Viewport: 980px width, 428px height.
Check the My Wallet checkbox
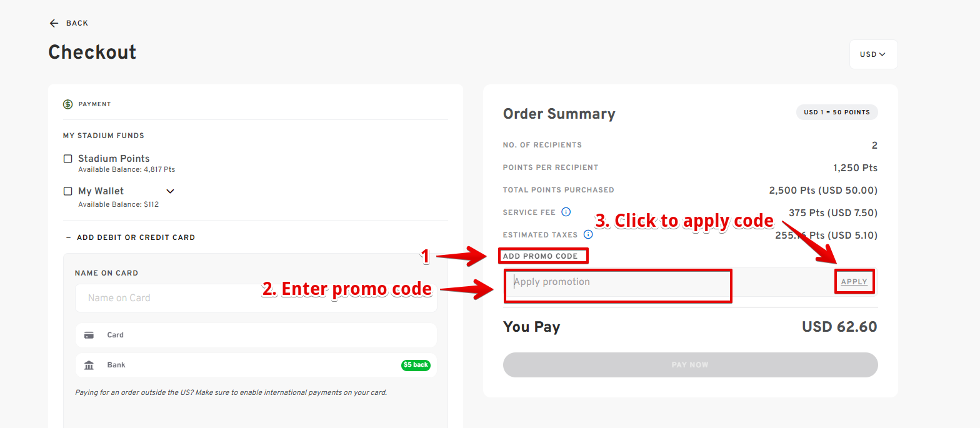[68, 191]
